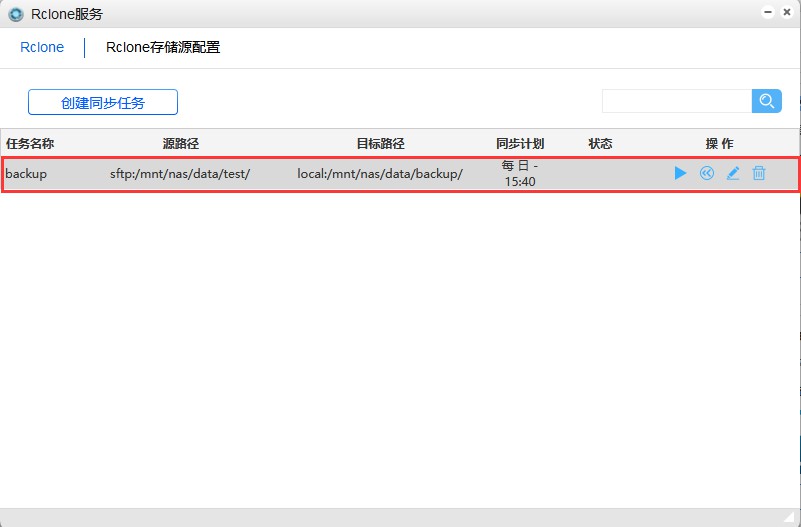Click the 状态 column header

(600, 144)
